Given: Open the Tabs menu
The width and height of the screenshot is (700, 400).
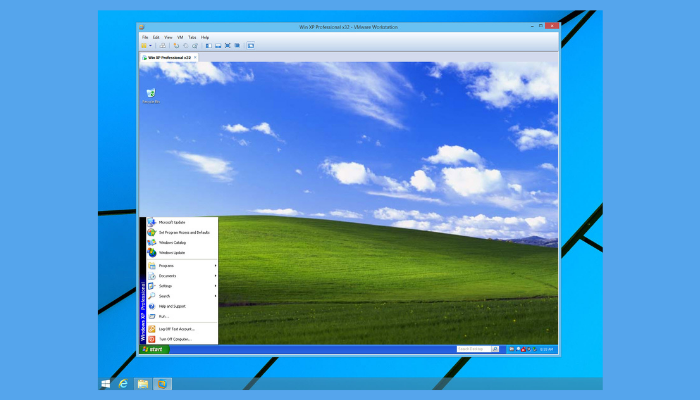Looking at the screenshot, I should pyautogui.click(x=192, y=38).
